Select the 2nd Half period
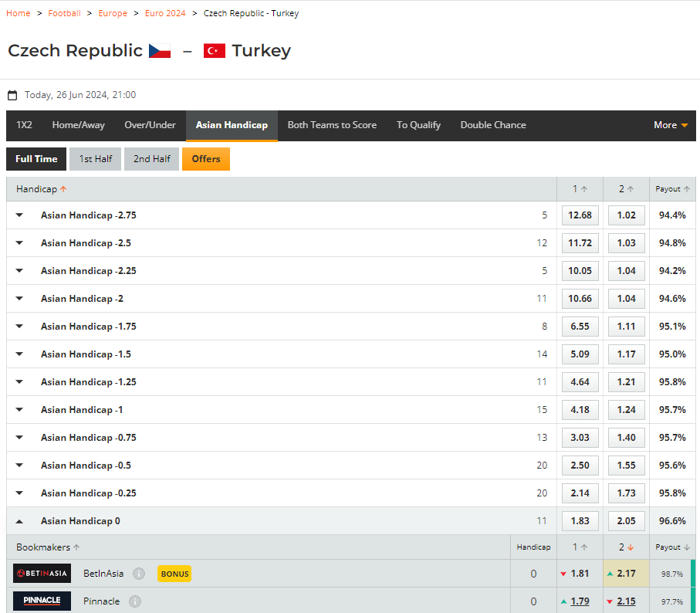The width and height of the screenshot is (700, 613). coord(152,159)
